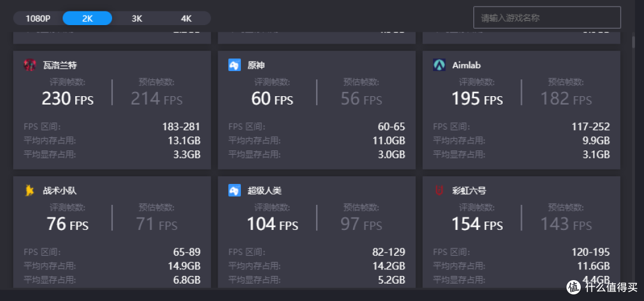Screen dimensions: 644x301
Task: Click the 117-252 FPS range value
Action: click(590, 127)
